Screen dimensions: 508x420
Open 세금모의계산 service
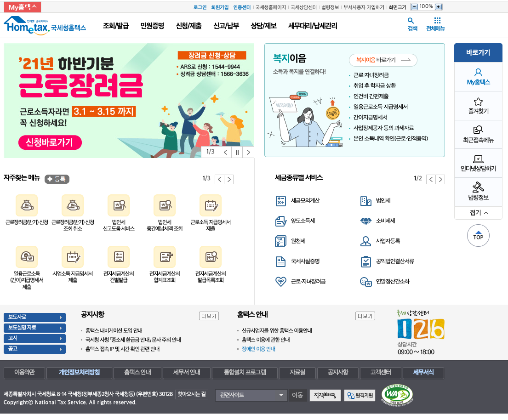tap(297, 201)
